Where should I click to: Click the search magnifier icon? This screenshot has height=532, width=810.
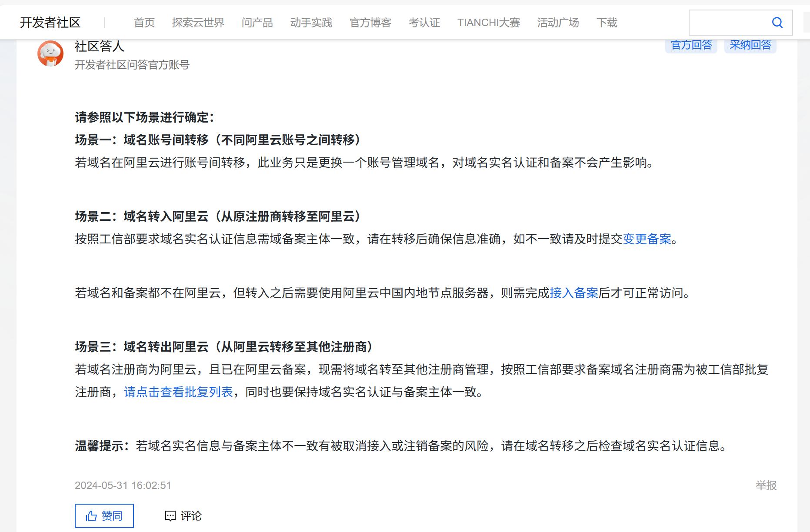pyautogui.click(x=777, y=23)
